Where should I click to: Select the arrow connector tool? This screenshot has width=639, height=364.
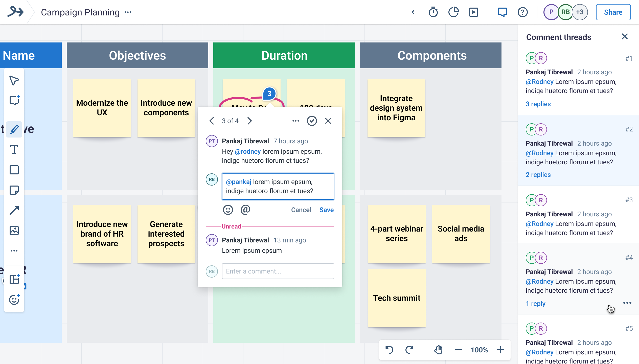point(14,210)
